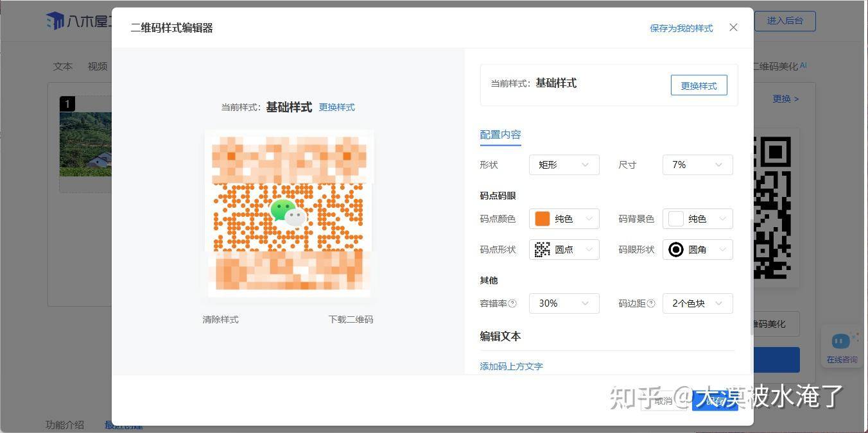Viewport: 868px width, 433px height.
Task: Click the white 码背景色 color swatch
Action: click(x=676, y=219)
